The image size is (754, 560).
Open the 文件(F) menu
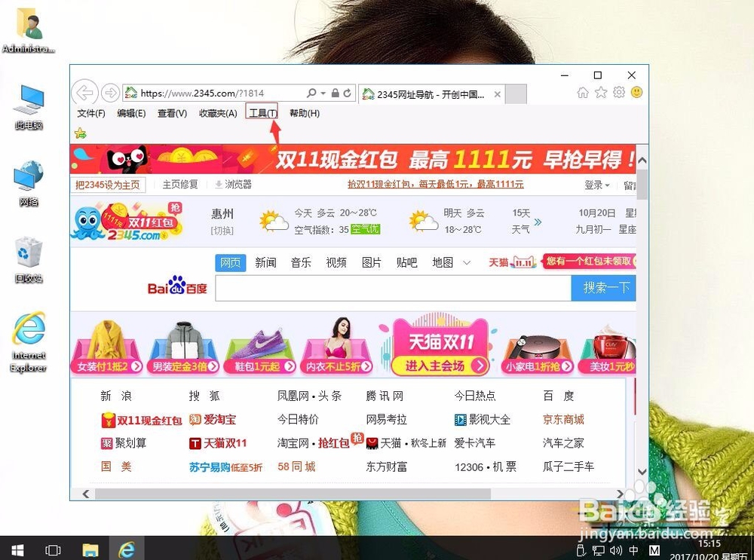pyautogui.click(x=91, y=114)
